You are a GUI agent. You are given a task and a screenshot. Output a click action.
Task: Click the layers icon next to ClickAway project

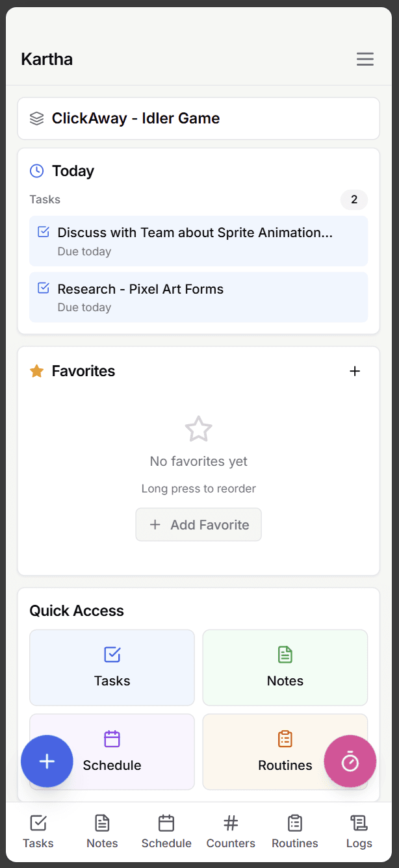pyautogui.click(x=37, y=118)
